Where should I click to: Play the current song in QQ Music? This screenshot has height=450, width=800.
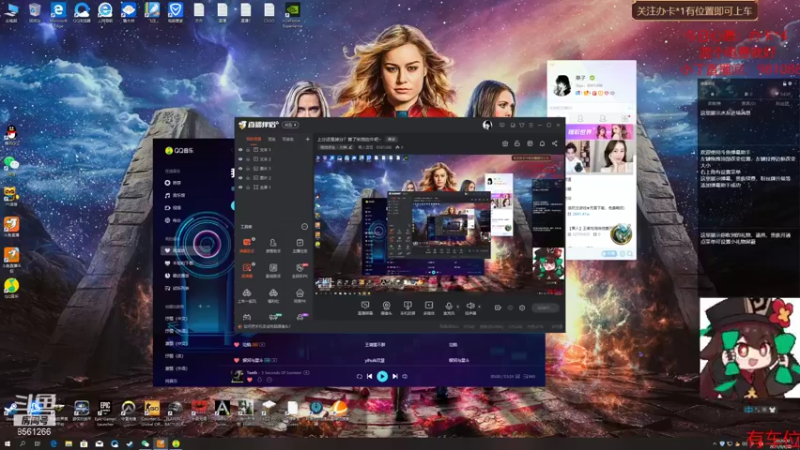tap(382, 377)
